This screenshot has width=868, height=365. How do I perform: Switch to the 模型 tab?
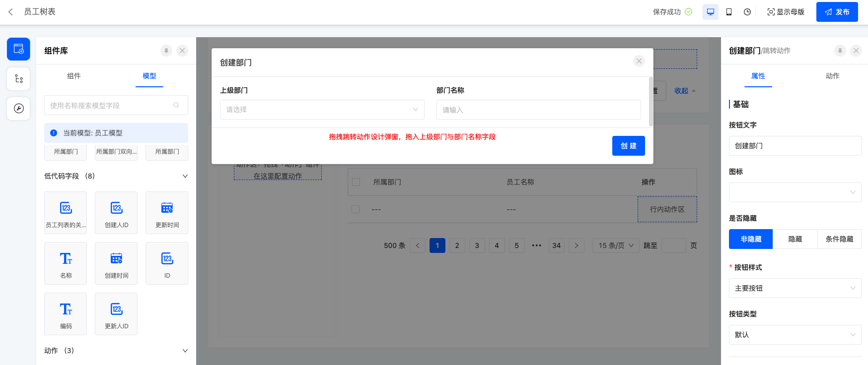pos(149,76)
